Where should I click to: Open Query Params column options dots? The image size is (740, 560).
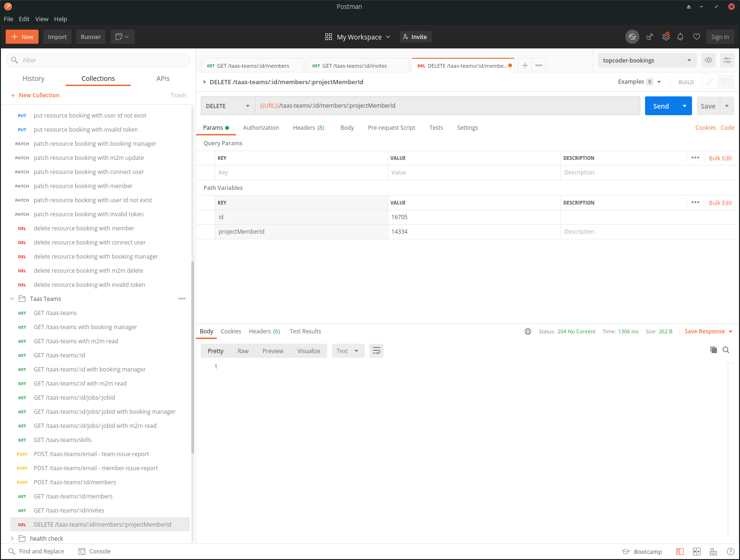click(695, 158)
